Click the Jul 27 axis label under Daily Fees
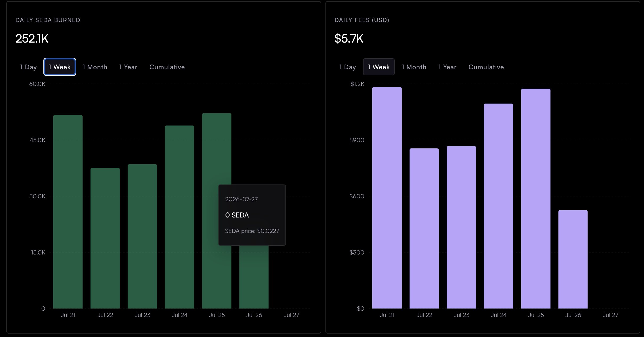Screen dimensions: 644x337 pos(610,315)
